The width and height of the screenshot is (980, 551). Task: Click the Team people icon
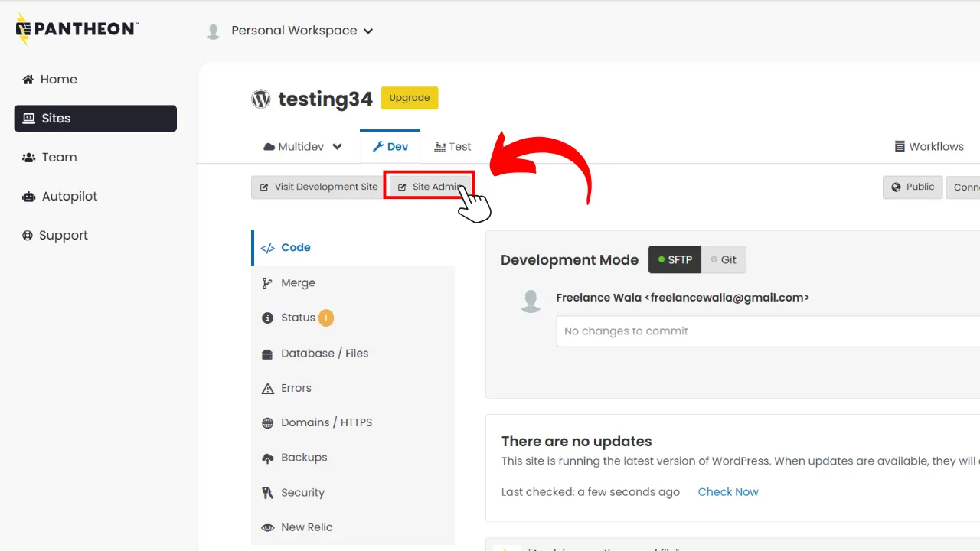(x=29, y=158)
